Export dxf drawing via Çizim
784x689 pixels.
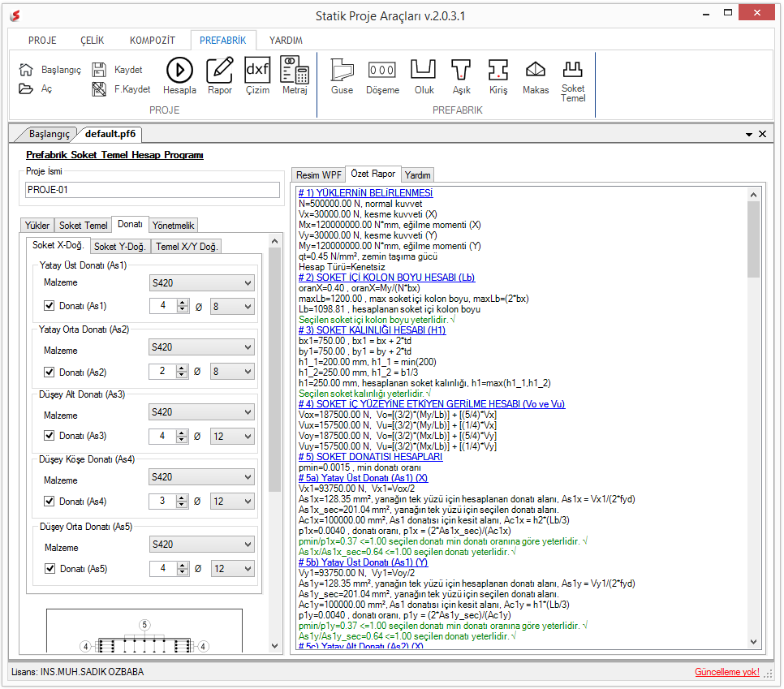point(257,75)
